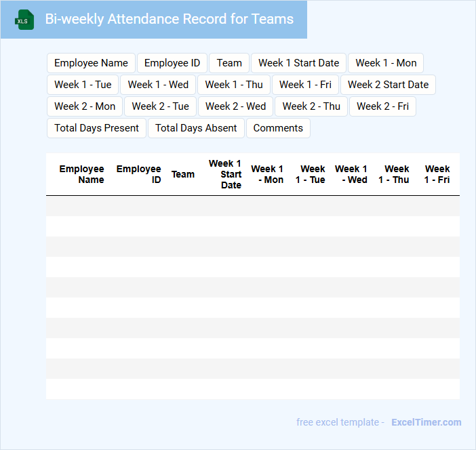Click the green XLS file icon
The width and height of the screenshot is (476, 450).
24,20
